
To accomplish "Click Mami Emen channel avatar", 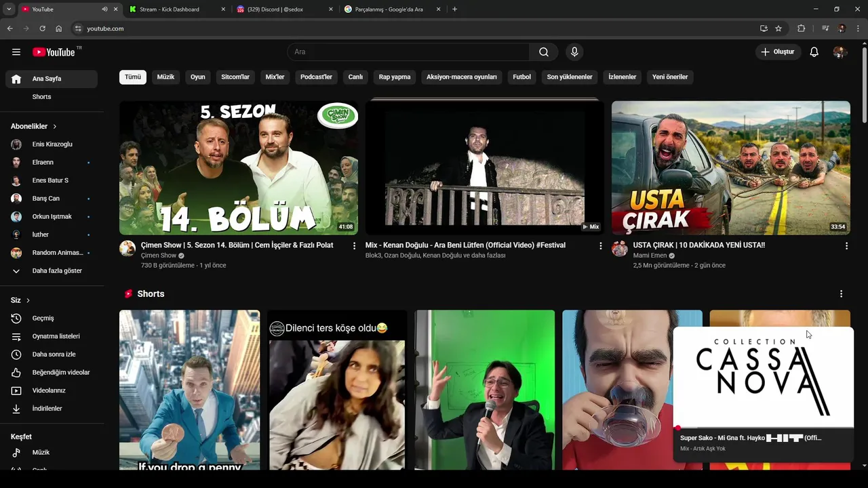I will coord(620,248).
